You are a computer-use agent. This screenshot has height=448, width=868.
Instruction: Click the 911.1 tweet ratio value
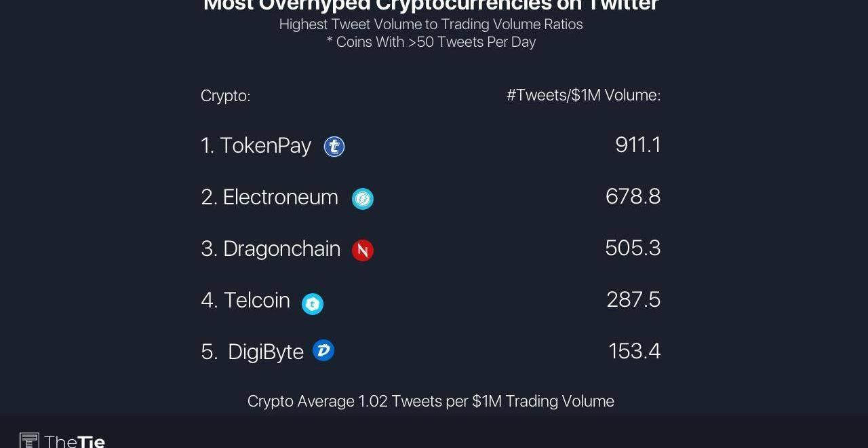637,145
